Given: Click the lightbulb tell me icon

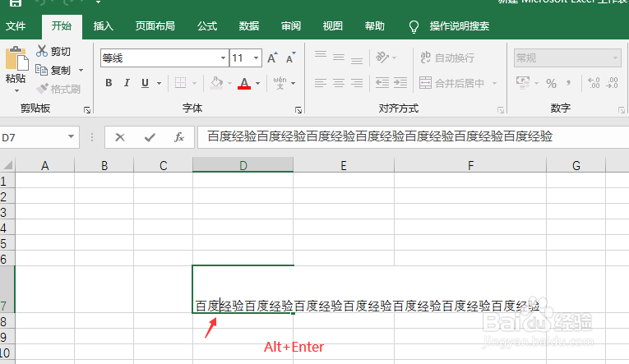Looking at the screenshot, I should click(x=414, y=27).
